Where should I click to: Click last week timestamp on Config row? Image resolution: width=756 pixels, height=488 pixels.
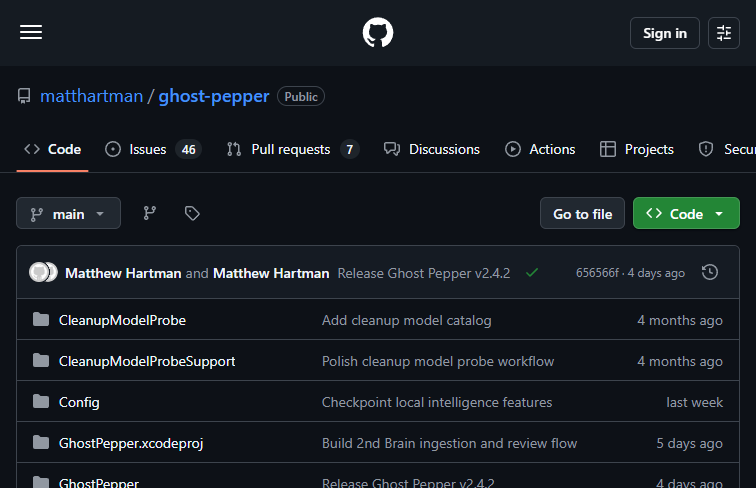pos(694,402)
